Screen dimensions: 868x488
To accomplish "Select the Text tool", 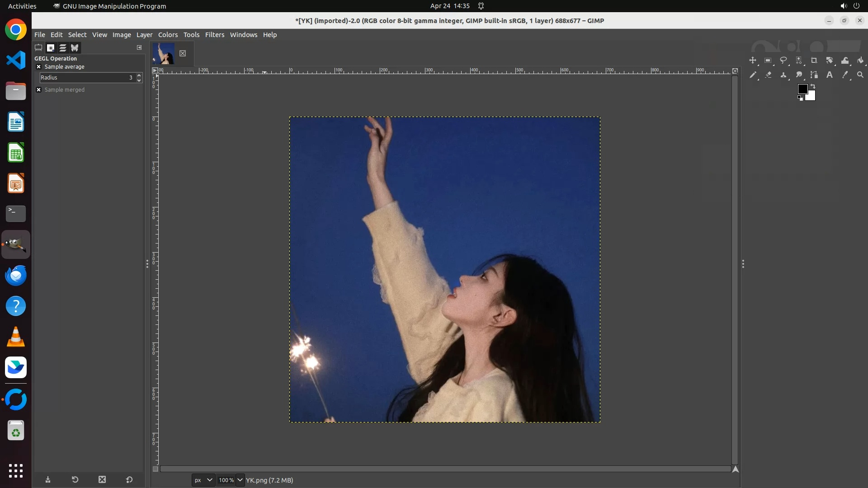I will point(830,75).
